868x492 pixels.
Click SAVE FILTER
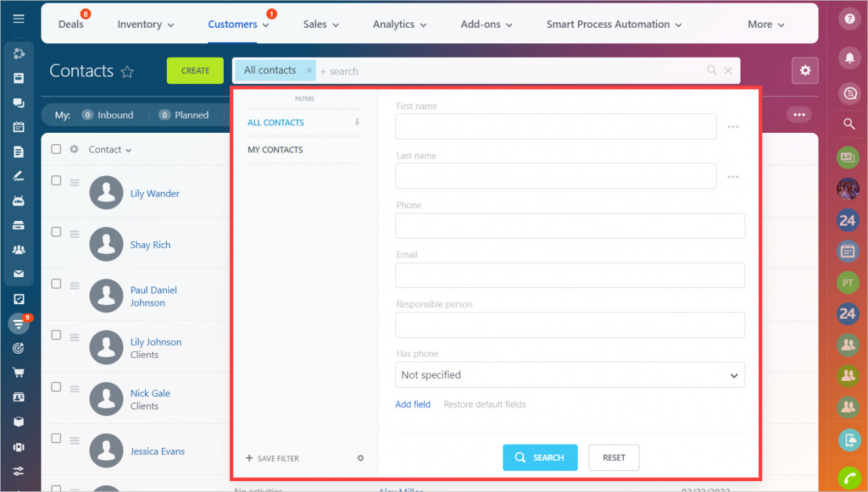(273, 458)
